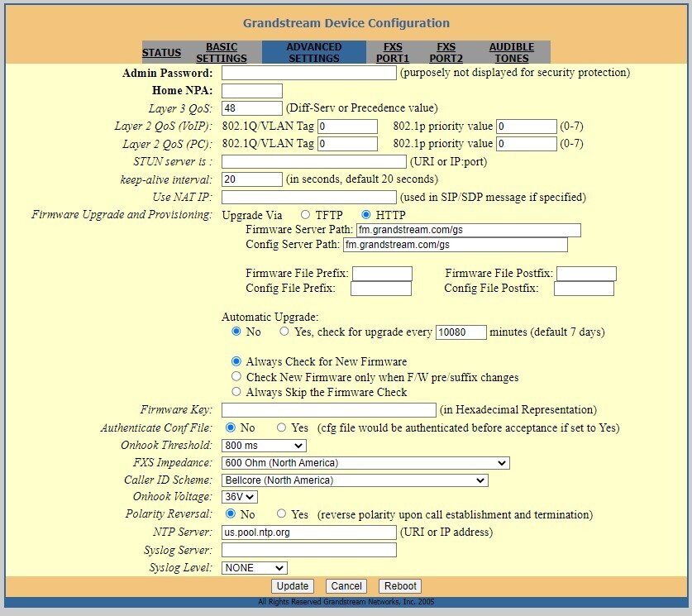
Task: Set Polarity Reversal to Yes
Action: (282, 513)
